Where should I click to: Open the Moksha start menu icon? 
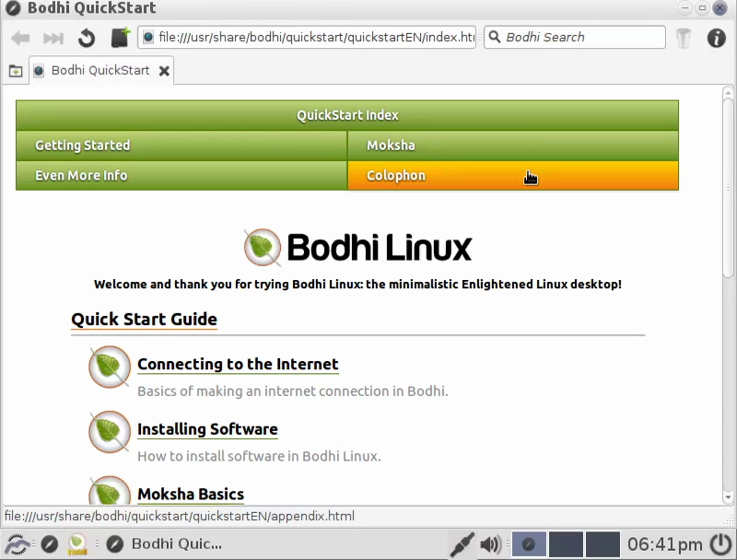coord(18,544)
